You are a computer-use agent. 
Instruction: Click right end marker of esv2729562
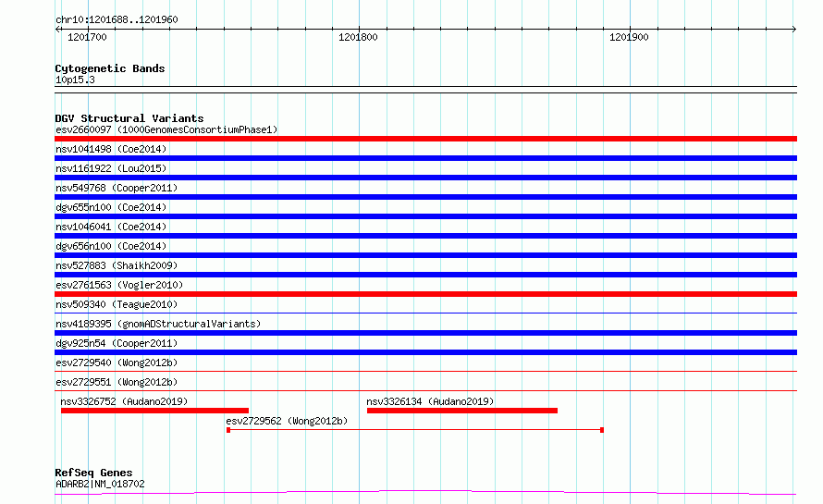tap(602, 430)
